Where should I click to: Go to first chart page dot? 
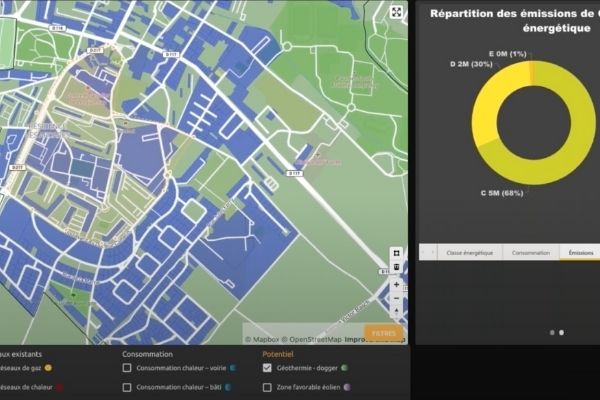click(x=551, y=332)
